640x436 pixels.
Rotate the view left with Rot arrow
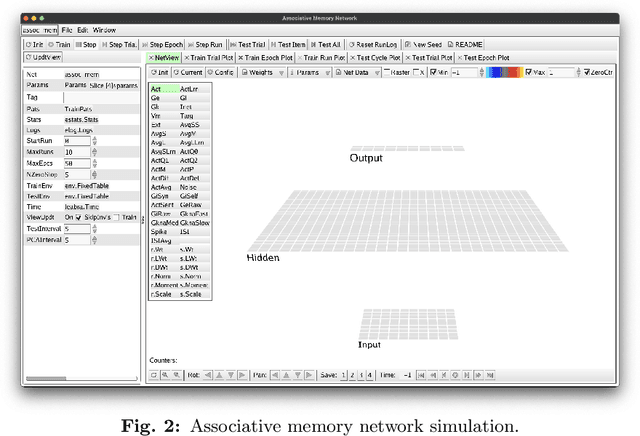point(208,375)
